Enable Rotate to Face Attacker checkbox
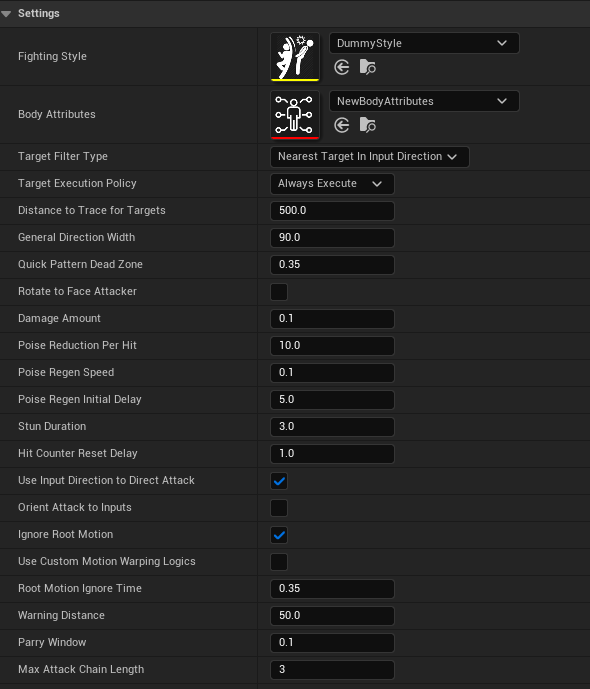The image size is (590, 689). (x=279, y=292)
